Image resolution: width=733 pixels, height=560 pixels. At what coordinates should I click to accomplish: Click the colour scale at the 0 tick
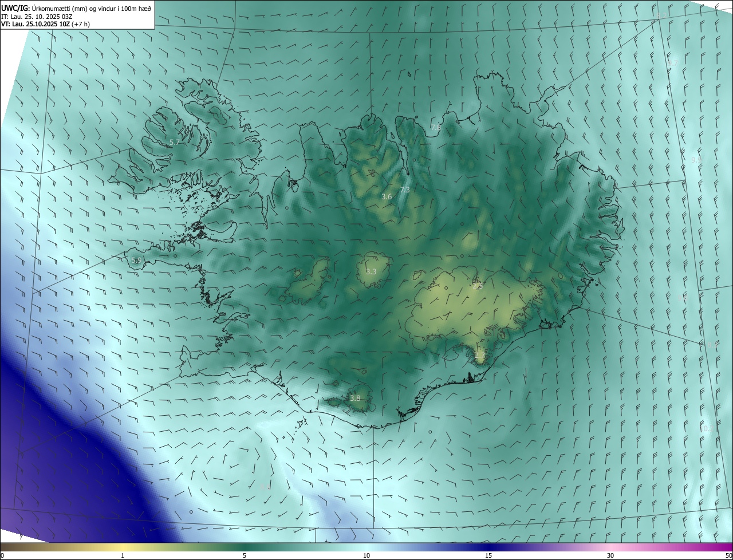2,555
